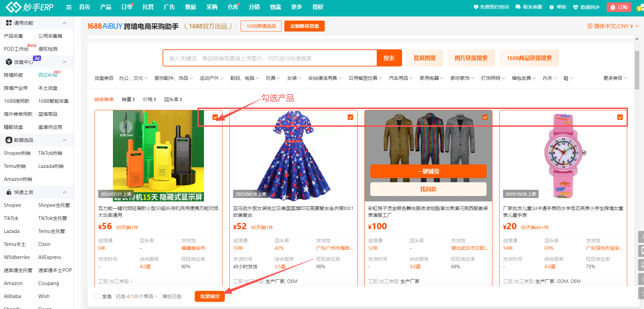Click the 帮助 question mark icon
This screenshot has height=309, width=644.
tap(551, 7)
